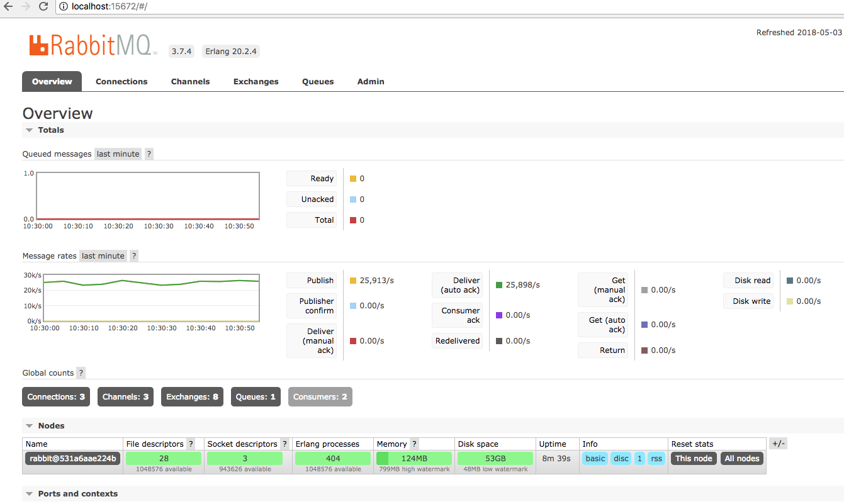844x504 pixels.
Task: Click the Uptime value 8m 39s
Action: pos(556,458)
